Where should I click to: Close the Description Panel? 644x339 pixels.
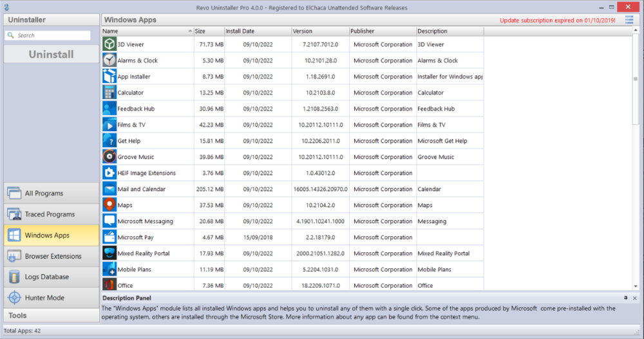(x=635, y=298)
